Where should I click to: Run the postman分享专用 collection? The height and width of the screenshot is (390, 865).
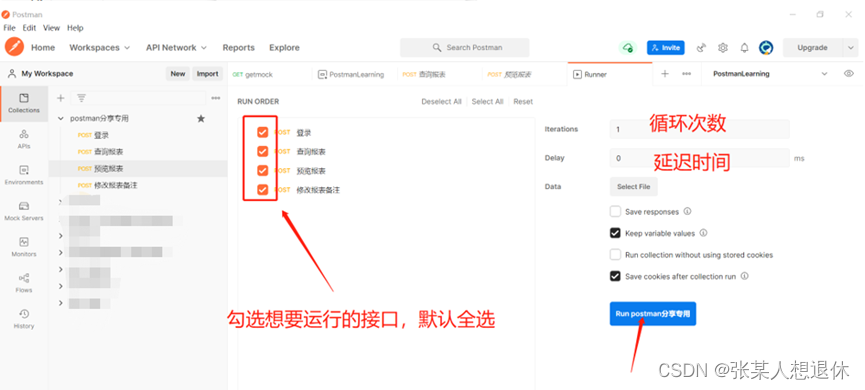pos(653,313)
